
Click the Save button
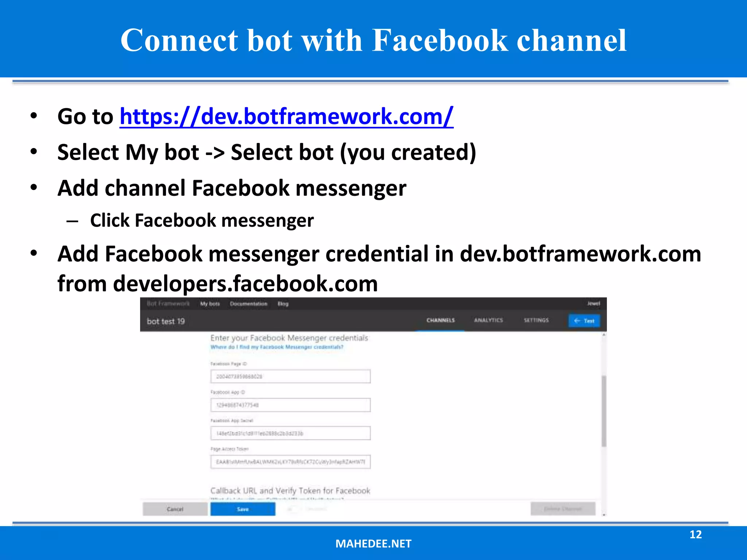(243, 509)
